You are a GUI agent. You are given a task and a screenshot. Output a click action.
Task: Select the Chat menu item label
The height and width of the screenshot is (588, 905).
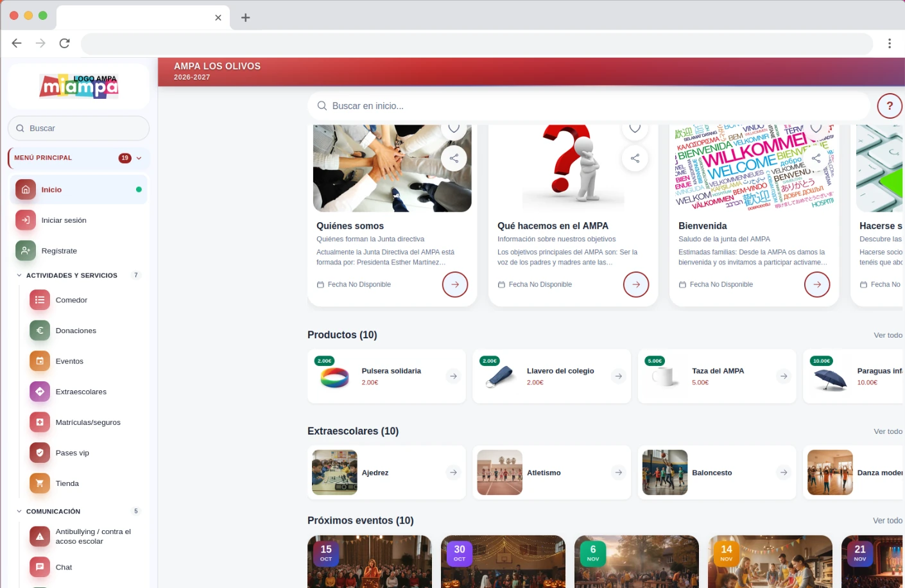click(x=64, y=567)
